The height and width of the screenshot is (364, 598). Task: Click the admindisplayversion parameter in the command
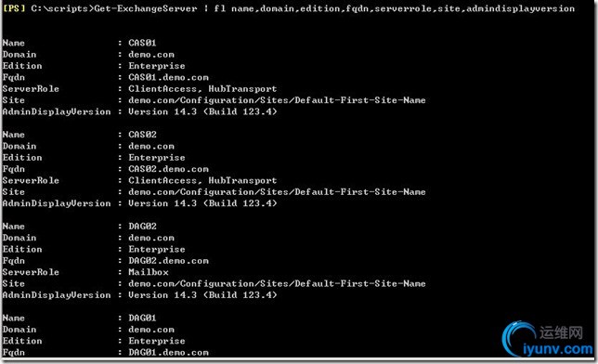point(520,8)
